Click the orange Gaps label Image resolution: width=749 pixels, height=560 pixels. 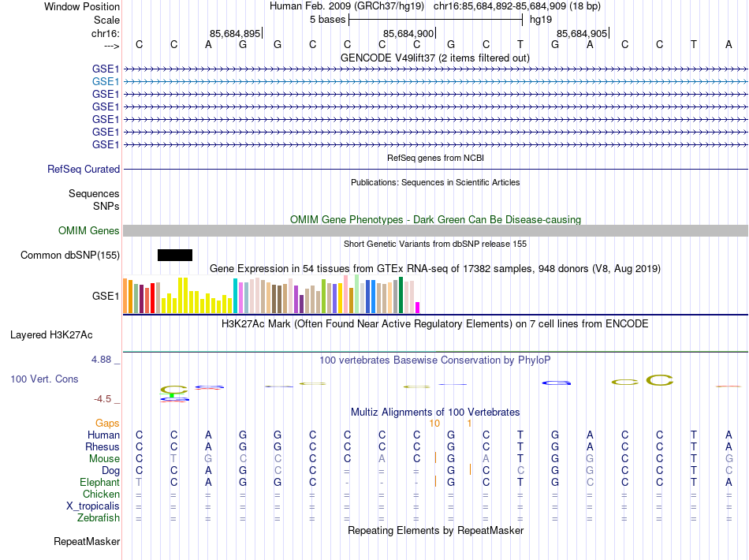pyautogui.click(x=107, y=424)
